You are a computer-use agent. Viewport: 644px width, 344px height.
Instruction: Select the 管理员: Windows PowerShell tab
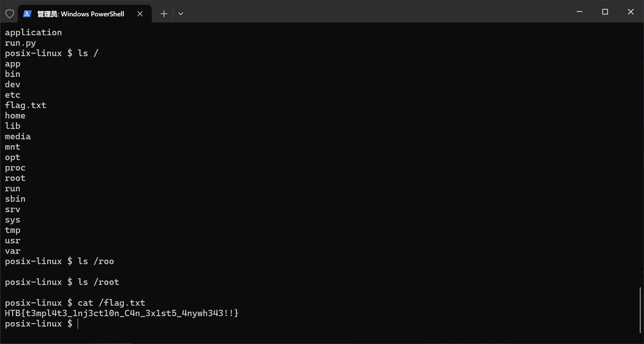(x=81, y=14)
